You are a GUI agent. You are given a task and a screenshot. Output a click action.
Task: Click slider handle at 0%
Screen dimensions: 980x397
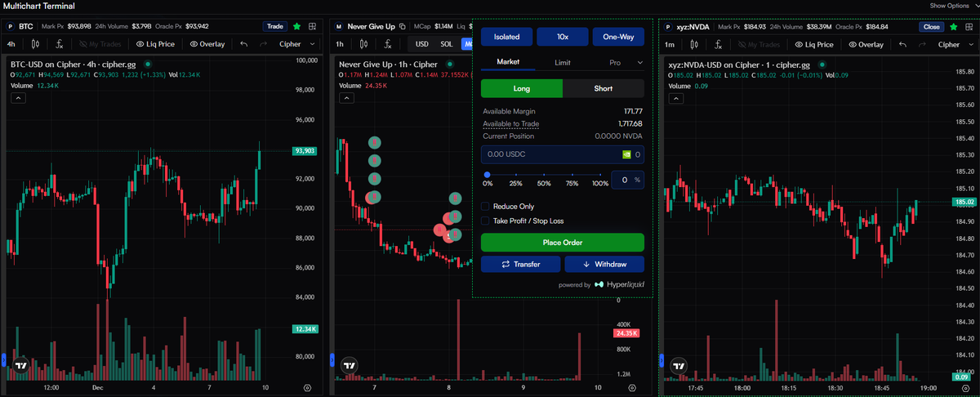click(x=488, y=175)
